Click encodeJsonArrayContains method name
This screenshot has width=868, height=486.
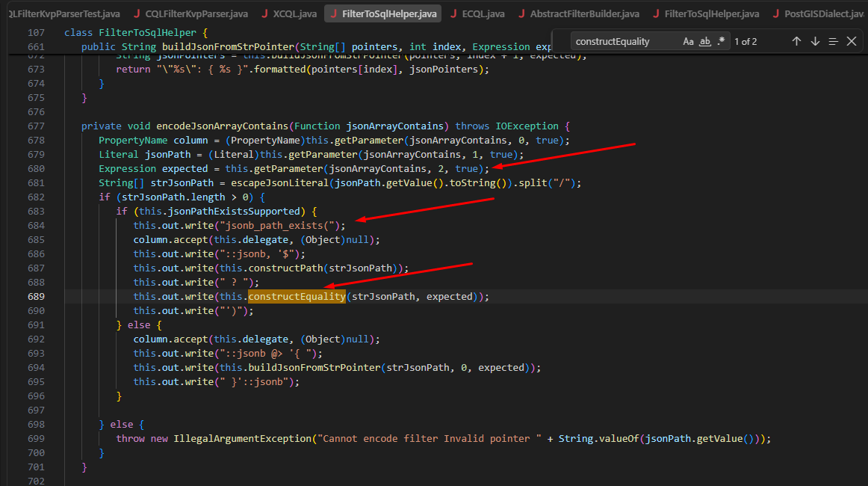click(222, 126)
